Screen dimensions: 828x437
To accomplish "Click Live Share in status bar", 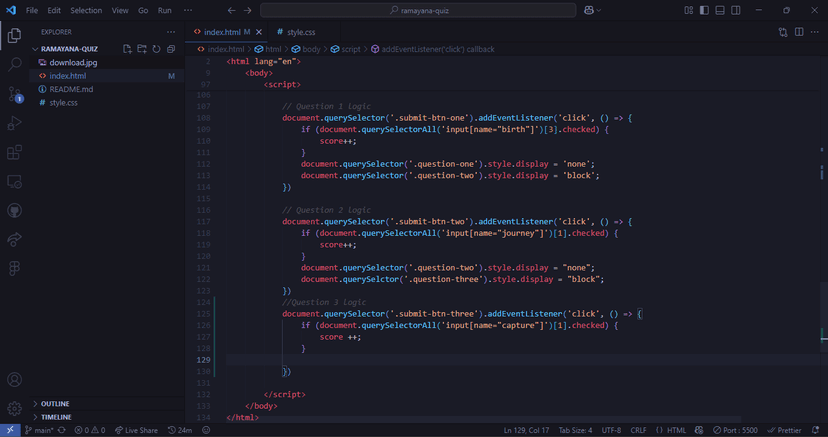I will point(135,430).
